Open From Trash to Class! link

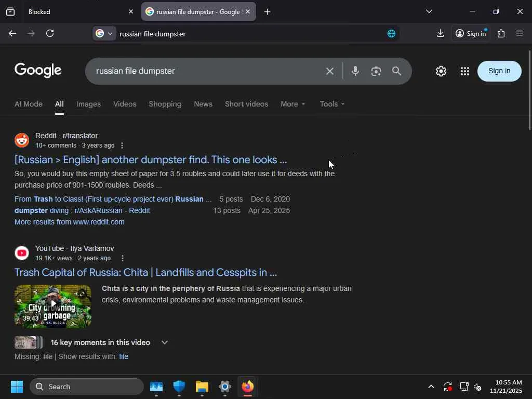113,199
